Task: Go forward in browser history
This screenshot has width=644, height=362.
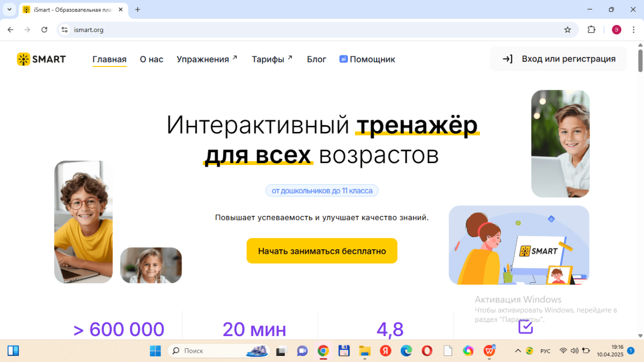Action: point(27,30)
